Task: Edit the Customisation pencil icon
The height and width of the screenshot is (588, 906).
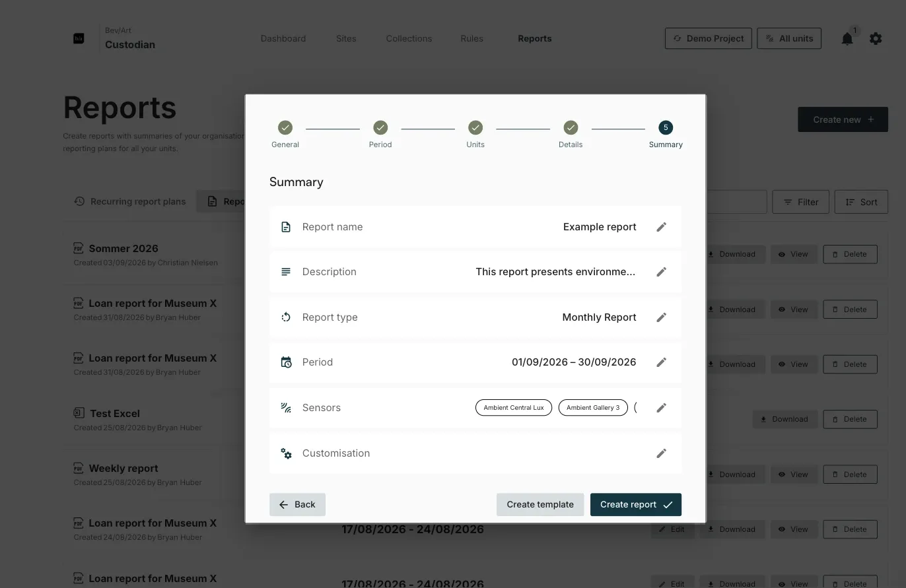Action: (x=661, y=453)
